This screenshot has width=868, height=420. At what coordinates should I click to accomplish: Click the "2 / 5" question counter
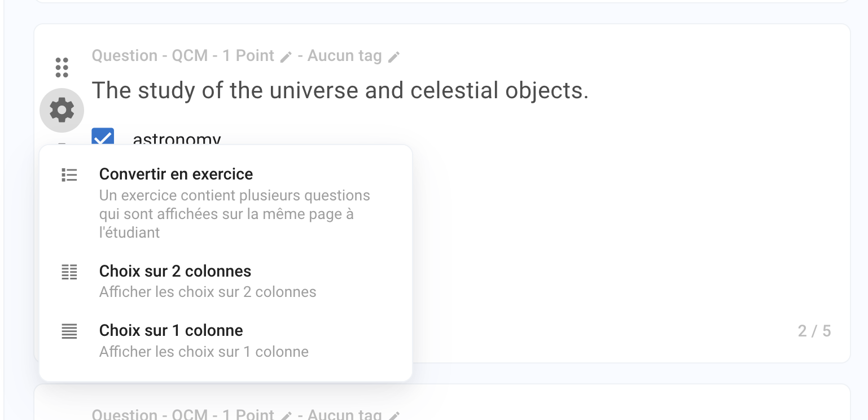click(x=814, y=331)
